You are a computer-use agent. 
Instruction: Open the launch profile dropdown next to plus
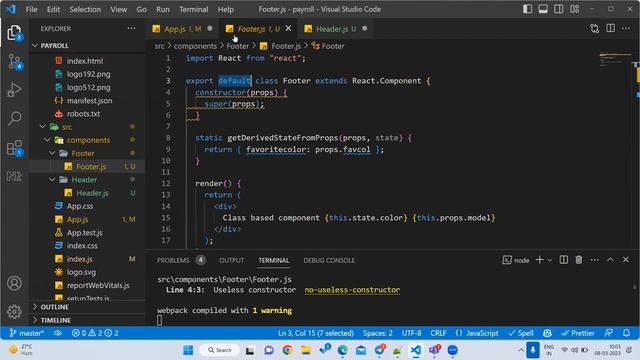pyautogui.click(x=550, y=260)
